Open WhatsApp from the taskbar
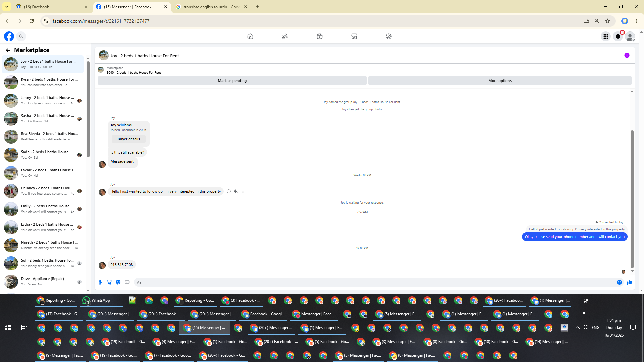 pos(102,301)
